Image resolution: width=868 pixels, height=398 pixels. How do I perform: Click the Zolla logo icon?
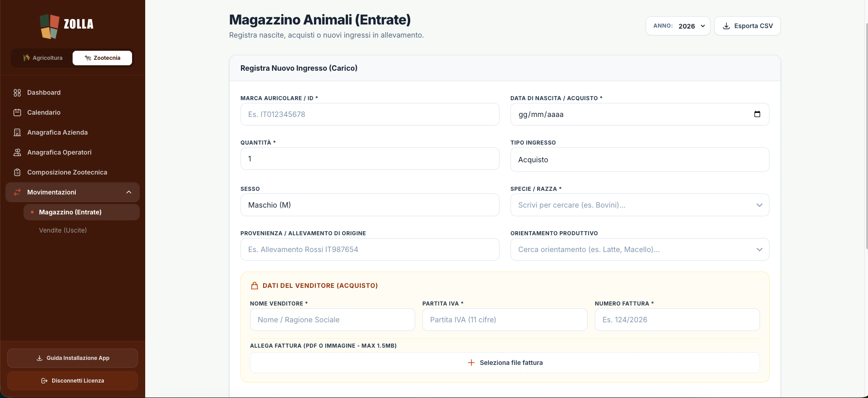coord(49,26)
